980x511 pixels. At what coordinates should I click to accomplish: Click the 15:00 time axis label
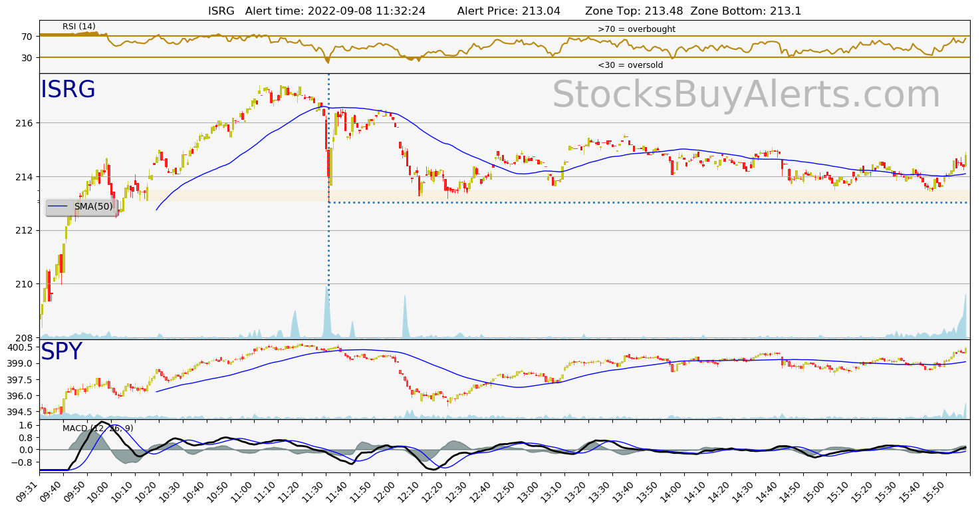pos(814,491)
